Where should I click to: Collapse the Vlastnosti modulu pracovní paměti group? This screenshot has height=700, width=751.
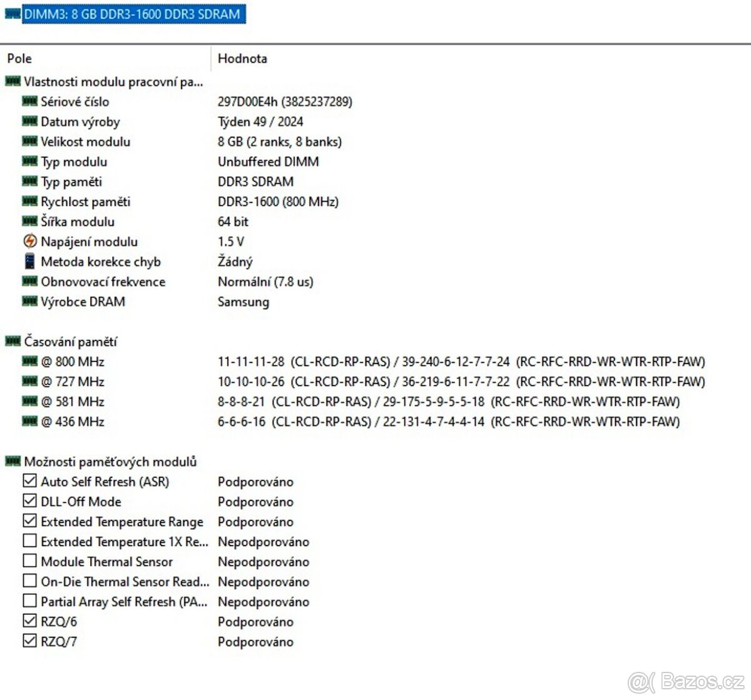(113, 81)
